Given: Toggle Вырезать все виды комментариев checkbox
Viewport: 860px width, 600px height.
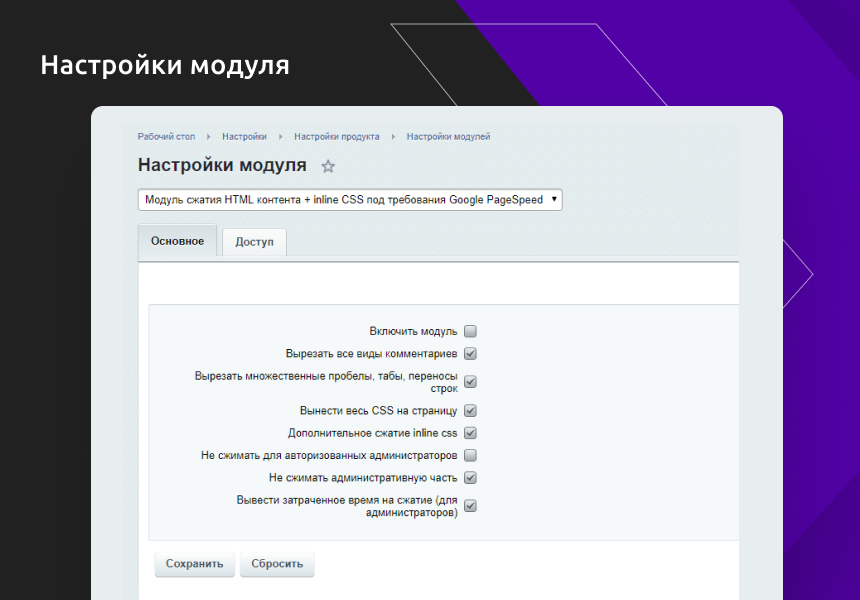Looking at the screenshot, I should pyautogui.click(x=470, y=353).
